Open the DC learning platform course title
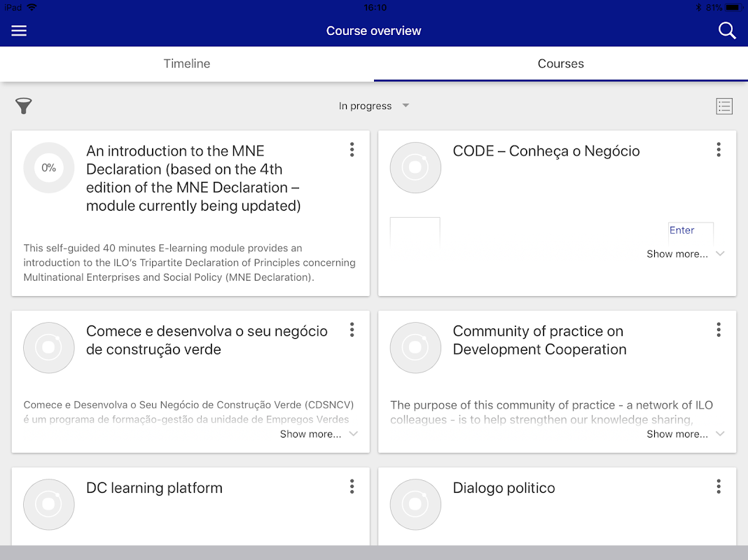Viewport: 748px width, 560px height. 154,489
